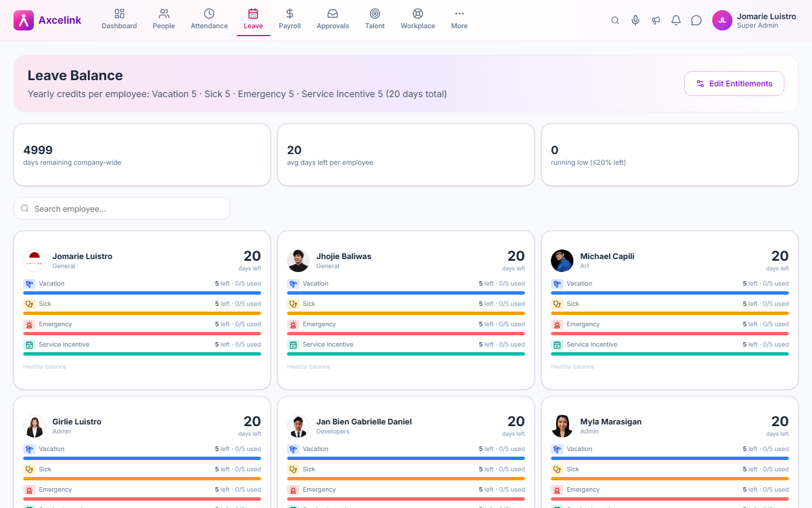This screenshot has height=508, width=812.
Task: Switch to the Attendance tab
Action: tap(209, 20)
